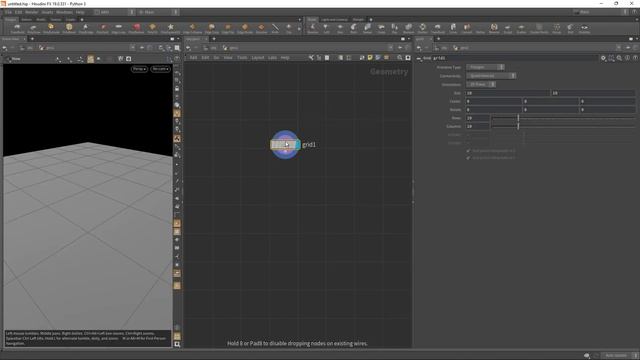
Task: Select the Scene View pane tab
Action: coord(11,39)
